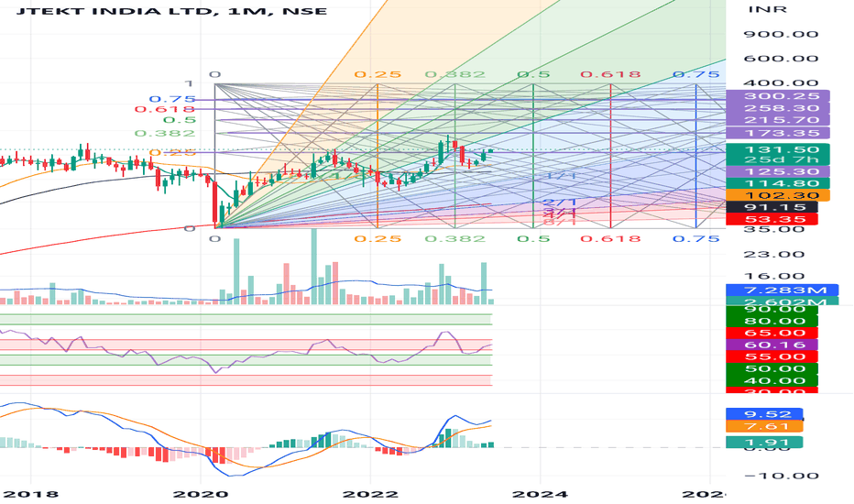The image size is (854, 504).
Task: Click the 2/1 Gann fan label
Action: 560,203
